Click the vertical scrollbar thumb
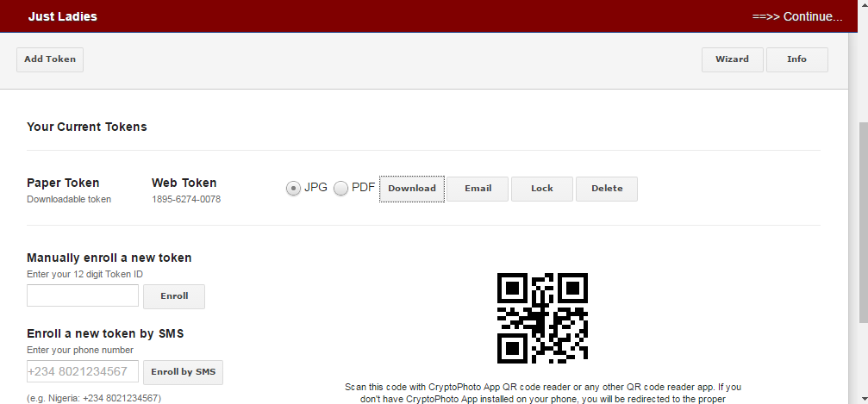Viewport: 868px width, 404px height. [x=863, y=221]
